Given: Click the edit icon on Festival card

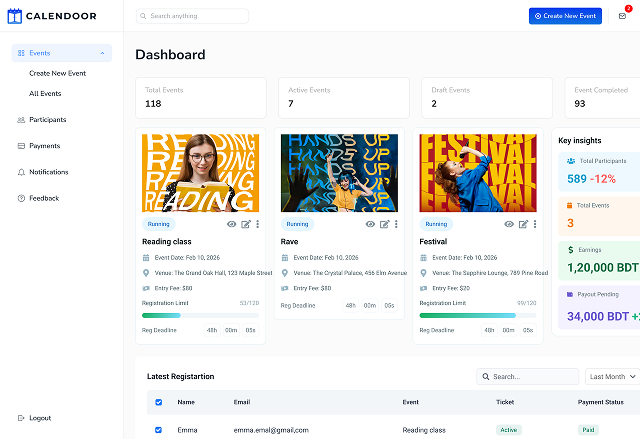Looking at the screenshot, I should (x=523, y=224).
